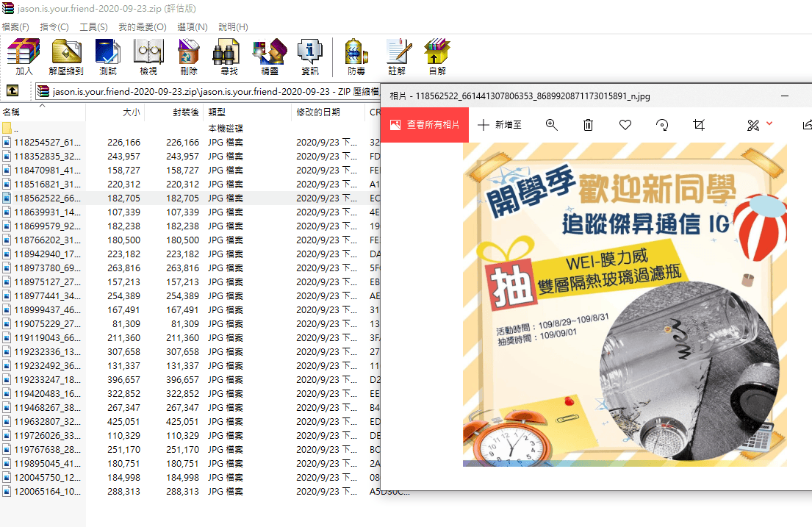Click the 新增至 (Add to) button
This screenshot has height=527, width=812.
pos(500,125)
